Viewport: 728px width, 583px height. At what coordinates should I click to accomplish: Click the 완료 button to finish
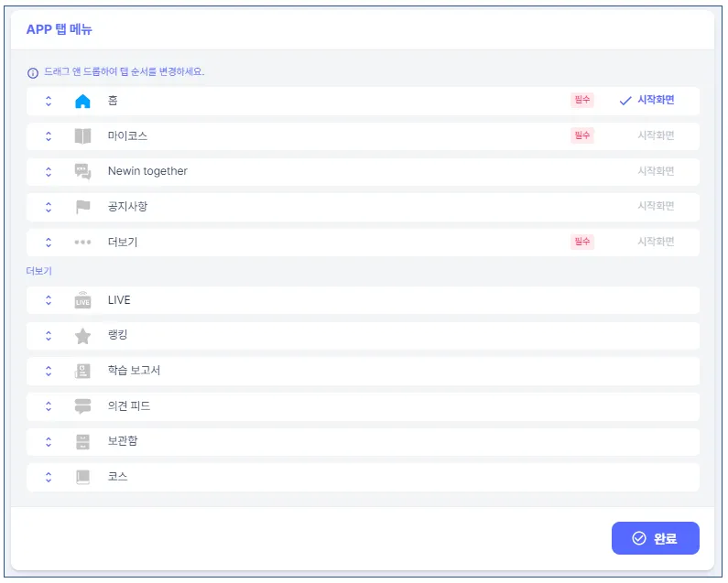pyautogui.click(x=655, y=538)
